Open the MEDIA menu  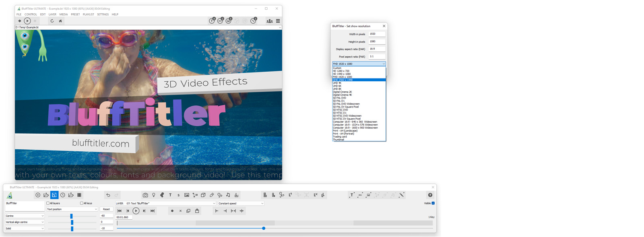[x=64, y=14]
